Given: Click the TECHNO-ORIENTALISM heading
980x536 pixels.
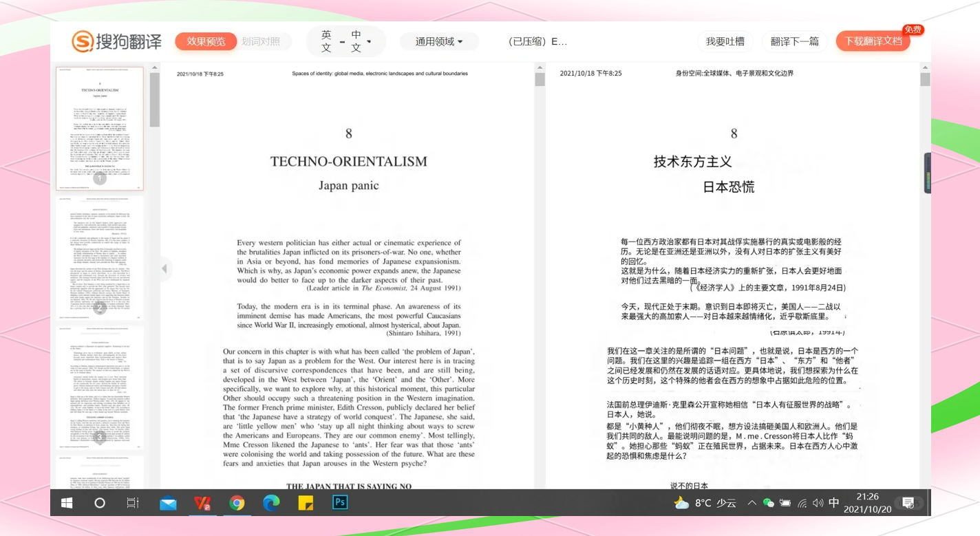Looking at the screenshot, I should (348, 162).
